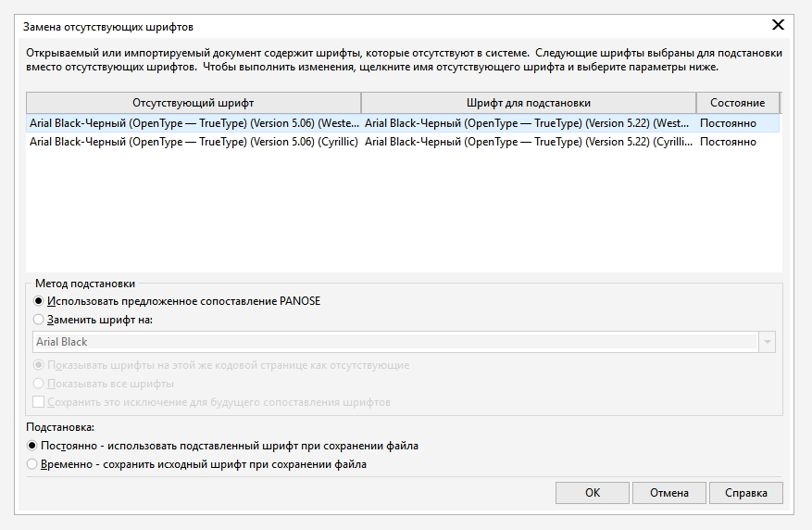Select 'Постоянно' substitution radio option

pos(32,446)
